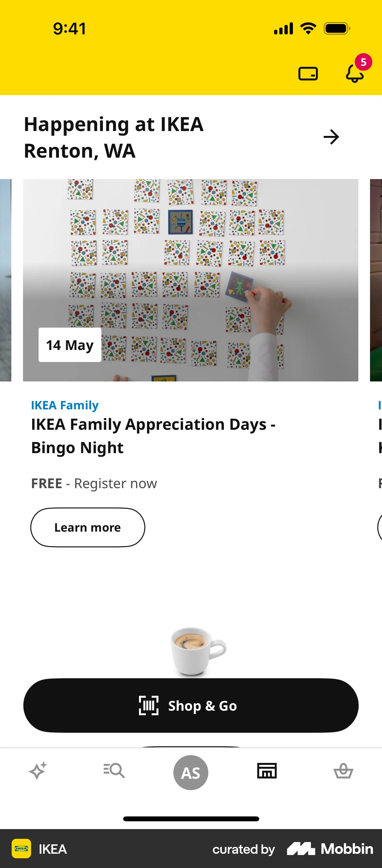Screen dimensions: 382x868
Task: Tap the Bingo Night event image
Action: coord(191,280)
